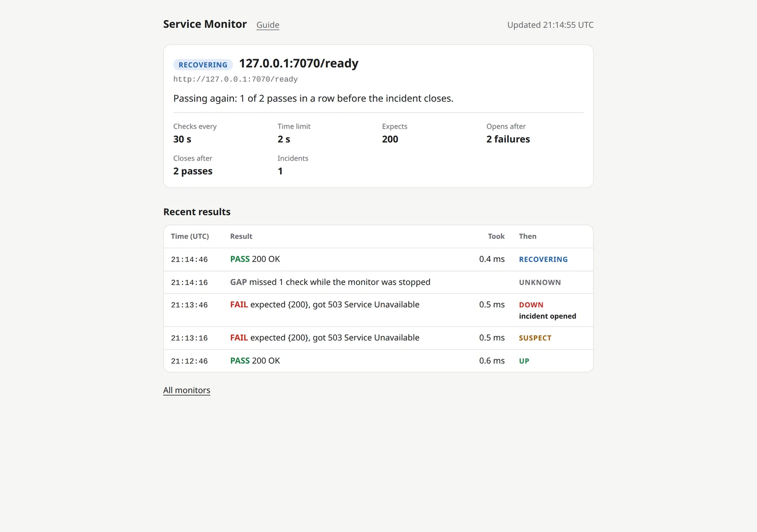Click the '0.4 ms' duration cell
The width and height of the screenshot is (757, 532).
click(x=492, y=259)
